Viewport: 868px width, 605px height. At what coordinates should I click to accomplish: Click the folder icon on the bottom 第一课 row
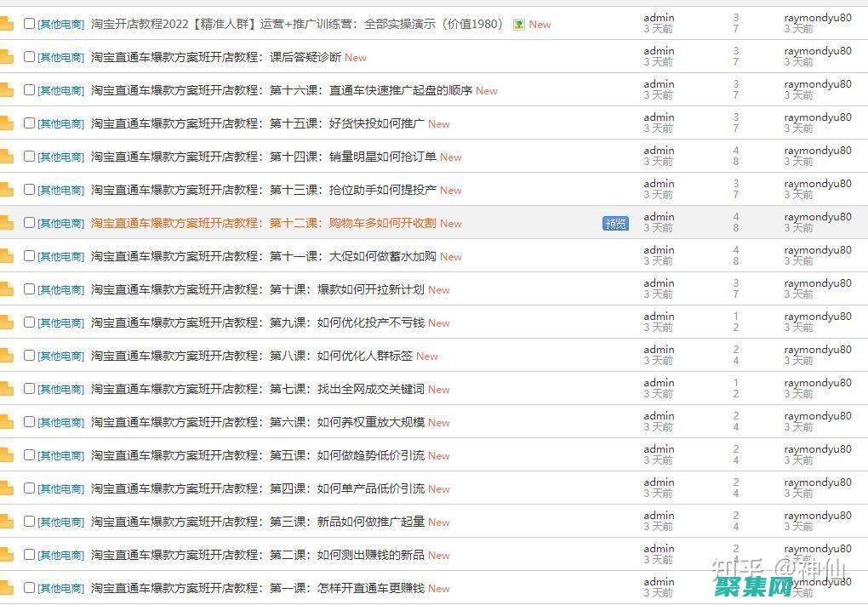(8, 588)
